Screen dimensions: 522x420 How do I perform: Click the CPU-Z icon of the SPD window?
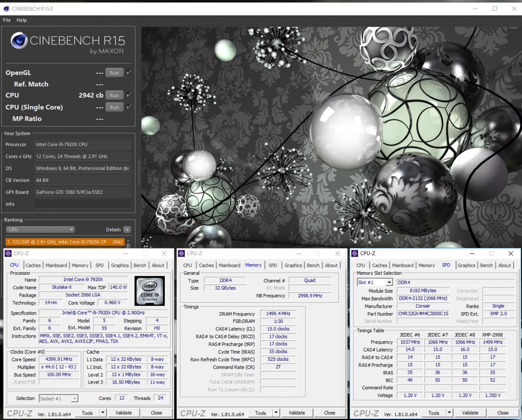click(355, 253)
